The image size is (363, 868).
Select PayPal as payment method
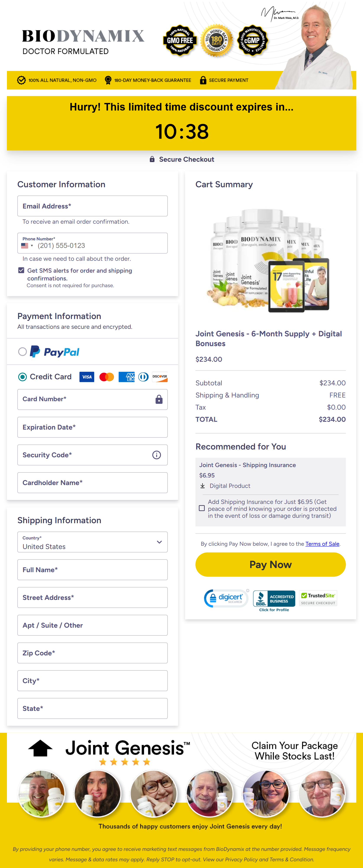[x=23, y=352]
